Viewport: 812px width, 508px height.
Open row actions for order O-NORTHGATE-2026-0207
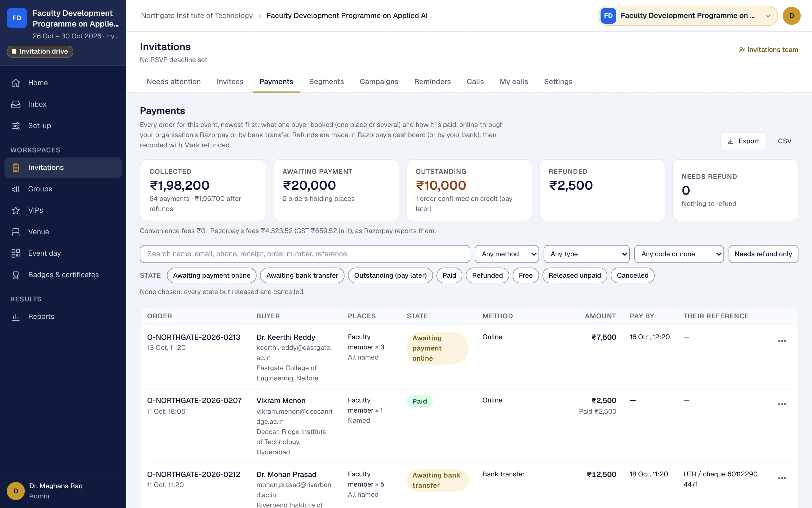[x=782, y=404]
